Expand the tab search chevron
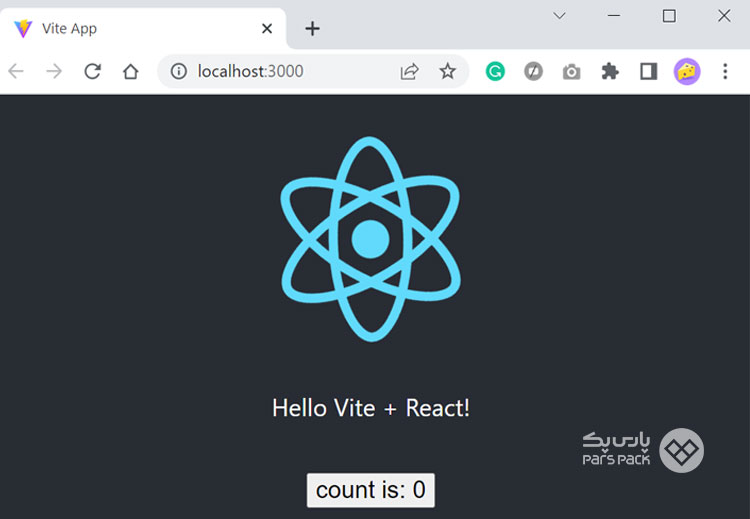 (559, 16)
